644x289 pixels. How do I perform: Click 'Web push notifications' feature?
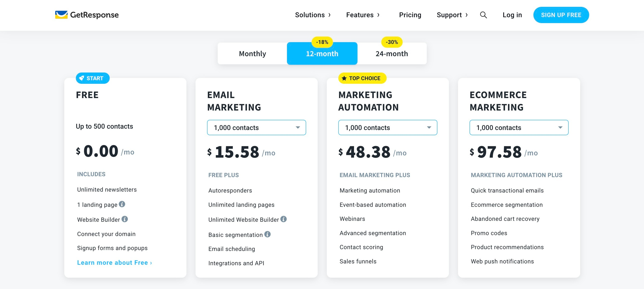pos(502,261)
